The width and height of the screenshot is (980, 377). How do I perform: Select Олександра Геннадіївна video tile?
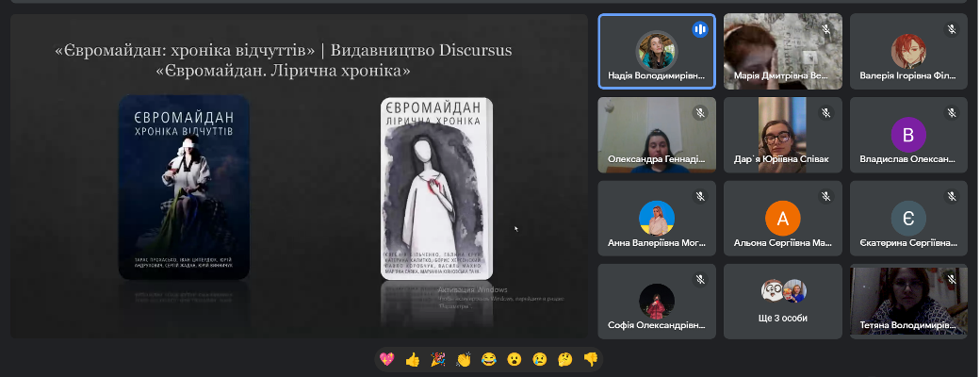[657, 135]
